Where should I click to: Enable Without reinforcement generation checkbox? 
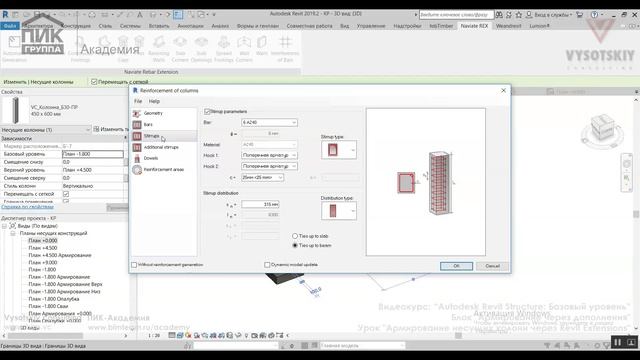pyautogui.click(x=134, y=265)
